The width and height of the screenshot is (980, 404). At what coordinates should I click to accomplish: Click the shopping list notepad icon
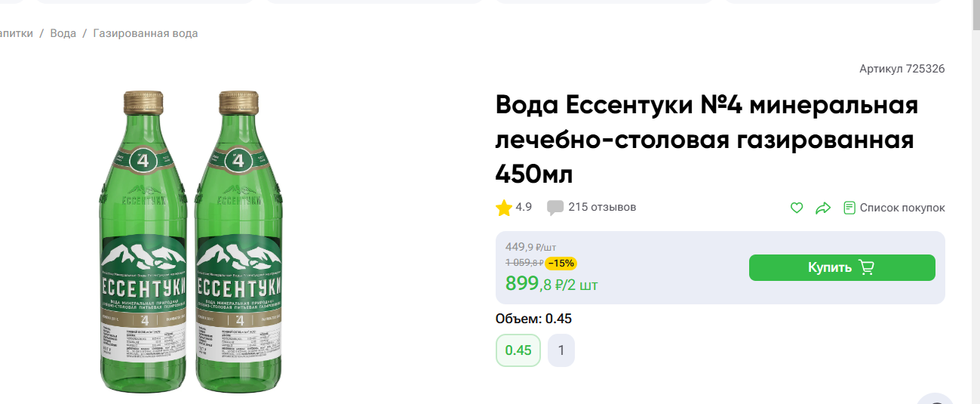[x=849, y=208]
